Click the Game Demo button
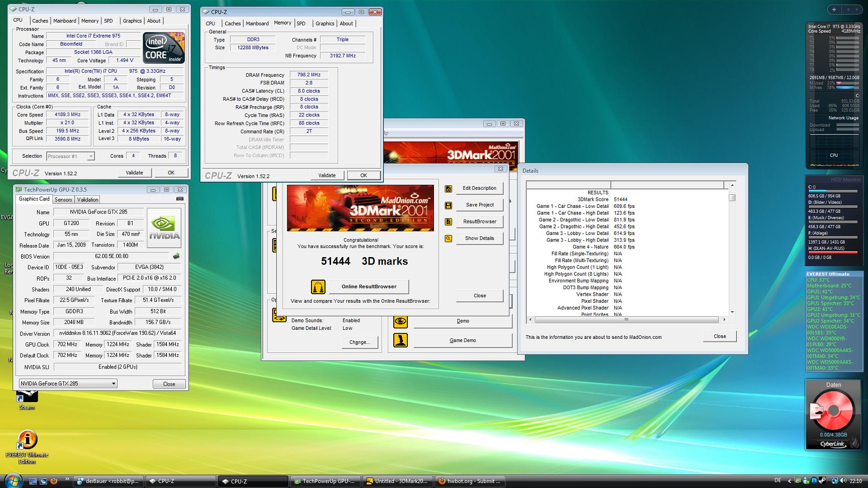Viewport: 868px width, 488px height. pyautogui.click(x=463, y=340)
